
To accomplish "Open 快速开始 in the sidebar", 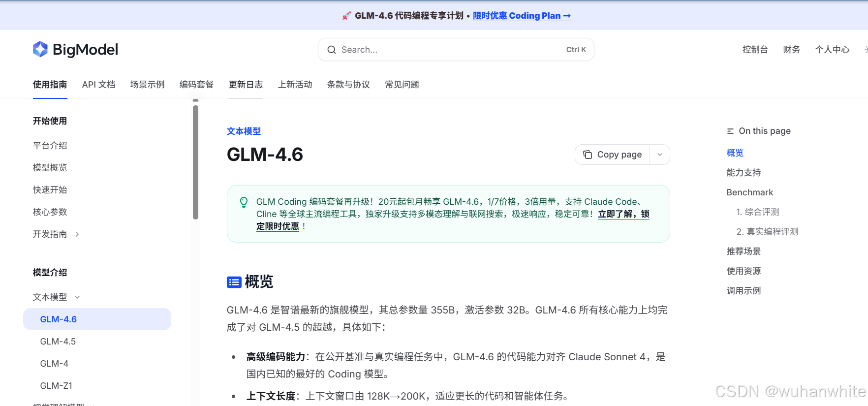I will pos(50,190).
